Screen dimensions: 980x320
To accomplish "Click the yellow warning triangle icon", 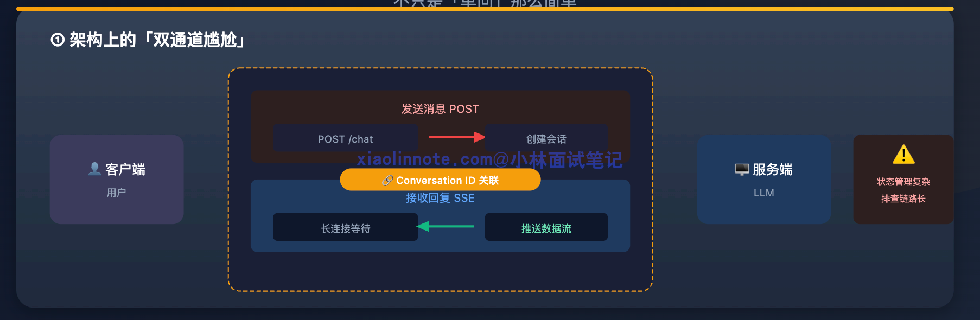I will [903, 154].
